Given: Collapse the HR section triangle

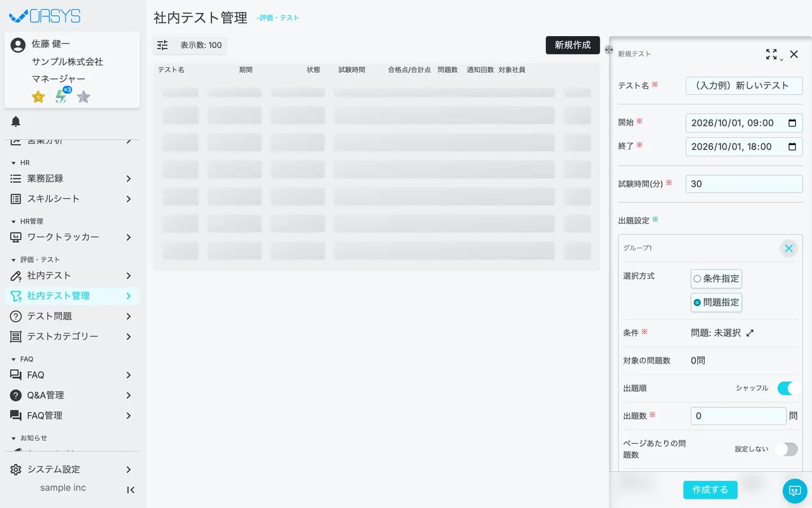Looking at the screenshot, I should 14,163.
